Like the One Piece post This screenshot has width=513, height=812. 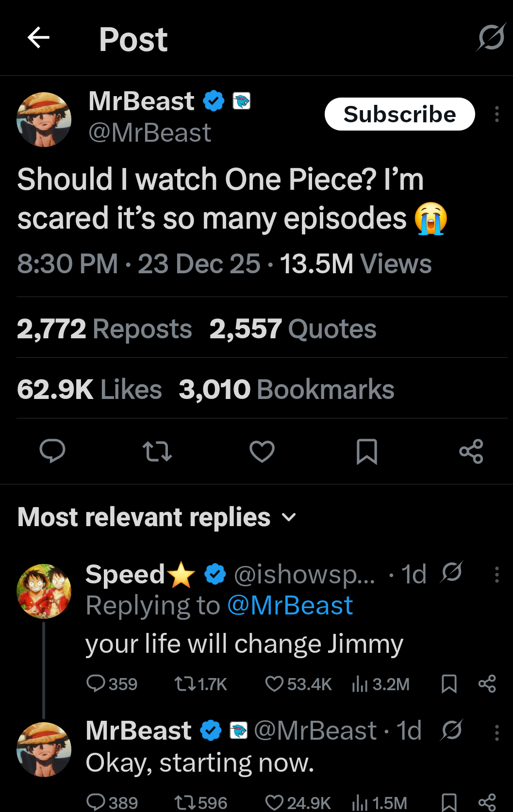point(262,451)
